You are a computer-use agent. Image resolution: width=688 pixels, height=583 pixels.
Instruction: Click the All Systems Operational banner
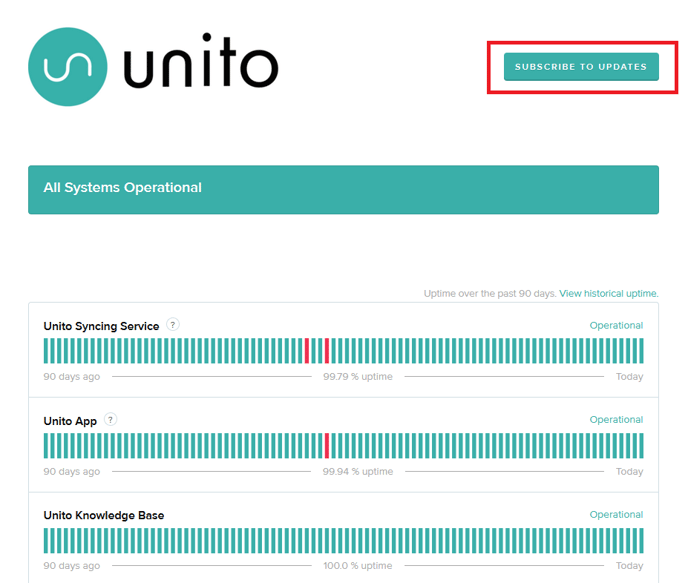tap(343, 190)
